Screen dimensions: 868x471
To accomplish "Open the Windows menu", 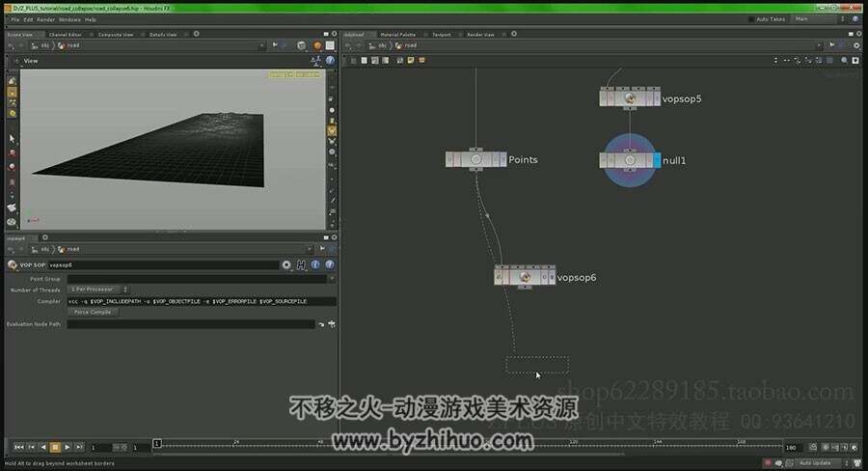I will [69, 19].
